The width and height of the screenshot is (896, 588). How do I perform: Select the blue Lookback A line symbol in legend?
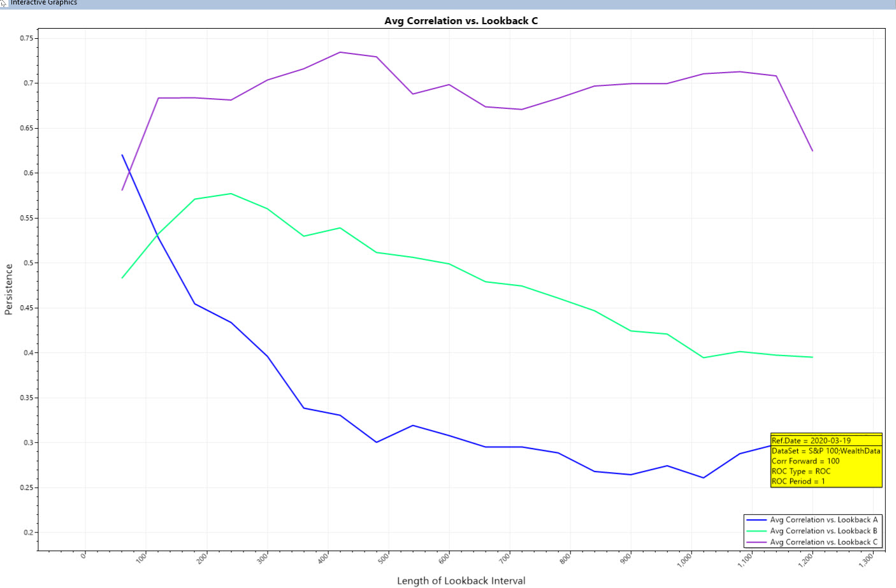pyautogui.click(x=755, y=520)
